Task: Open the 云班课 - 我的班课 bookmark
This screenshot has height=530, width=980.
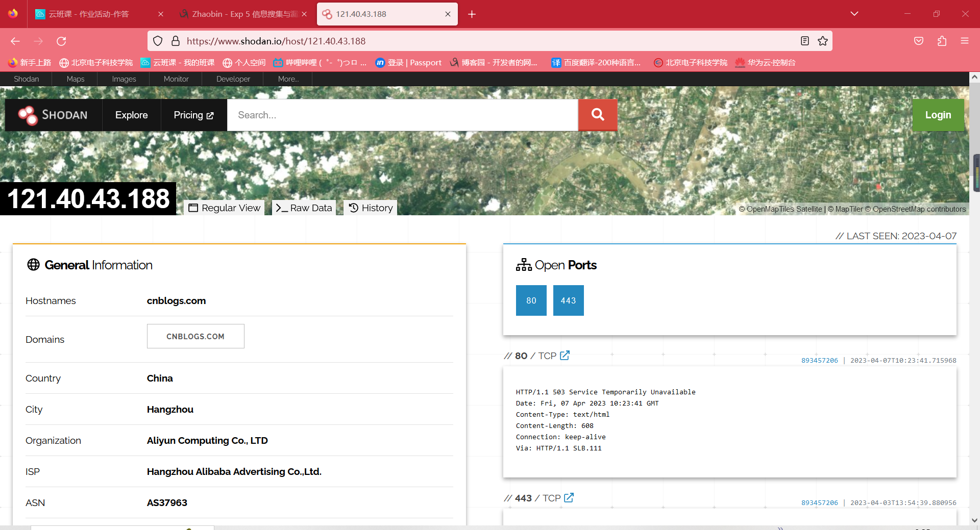Action: pyautogui.click(x=178, y=63)
